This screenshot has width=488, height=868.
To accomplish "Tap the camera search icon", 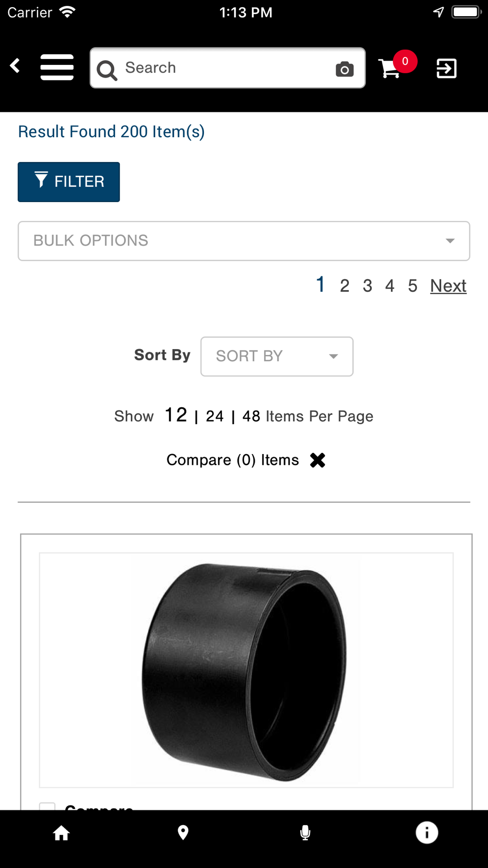I will (345, 69).
